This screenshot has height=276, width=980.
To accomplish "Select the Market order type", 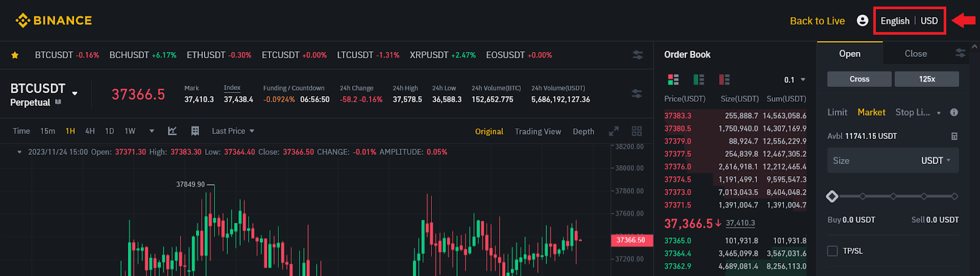I will click(871, 113).
